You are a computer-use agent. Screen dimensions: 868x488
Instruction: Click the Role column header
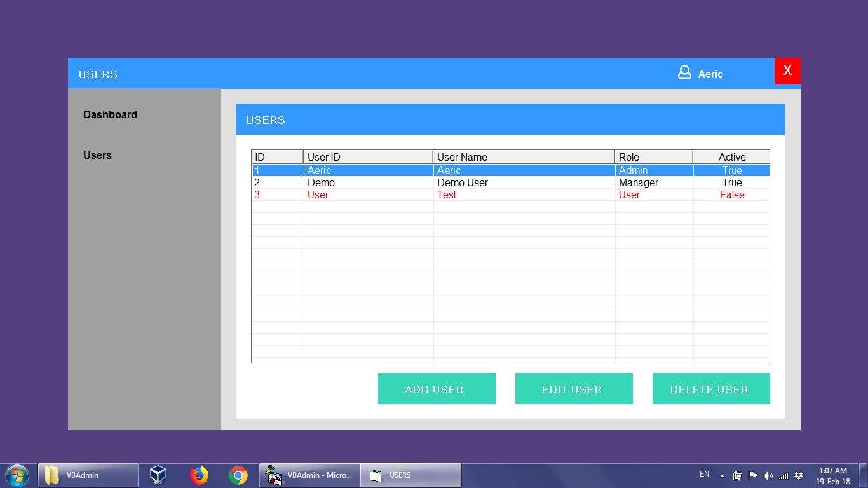(654, 157)
